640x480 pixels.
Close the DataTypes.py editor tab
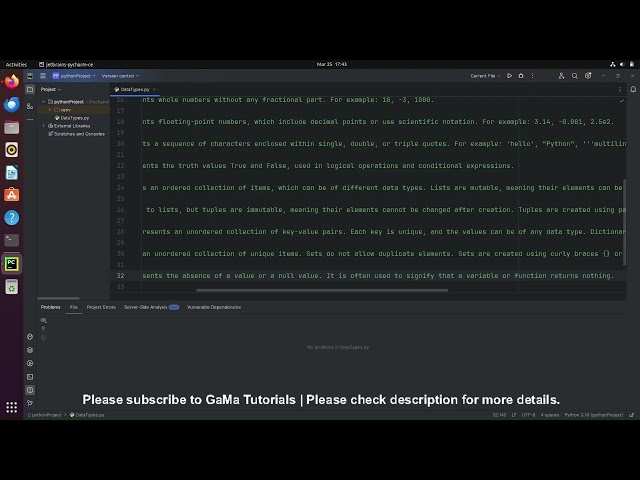[x=154, y=89]
